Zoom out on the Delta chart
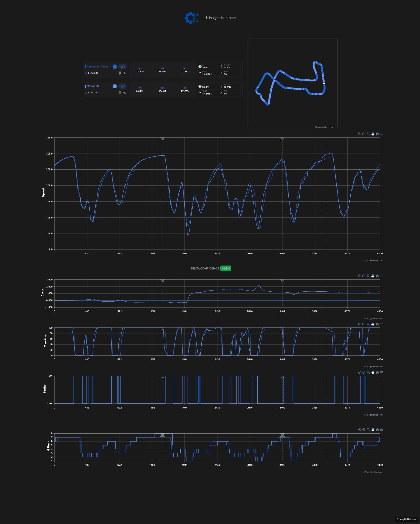 click(364, 276)
